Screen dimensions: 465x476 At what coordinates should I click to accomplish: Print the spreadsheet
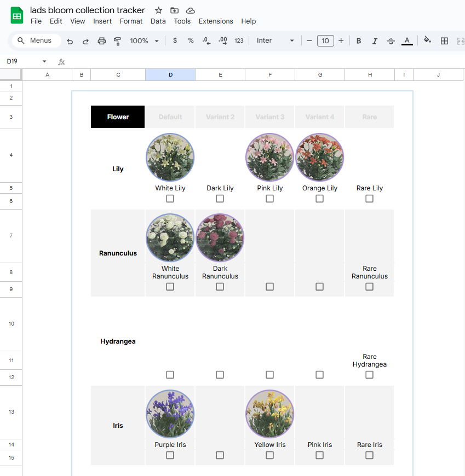point(101,40)
